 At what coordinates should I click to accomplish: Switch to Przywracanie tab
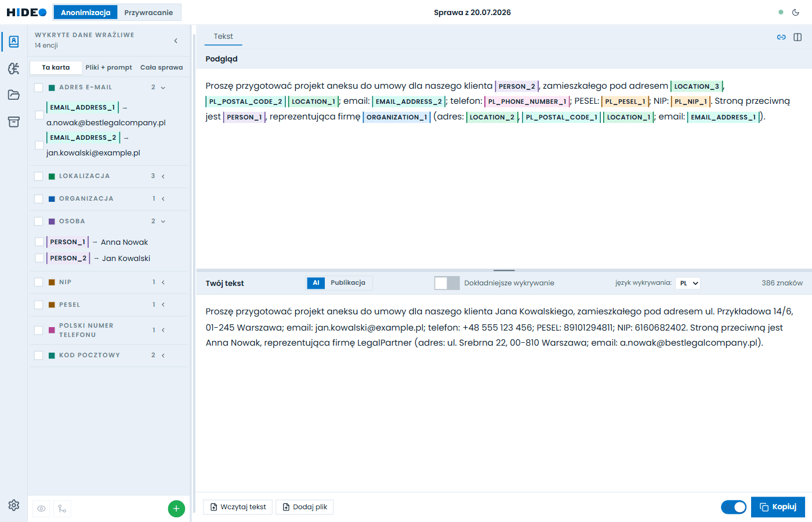(x=148, y=12)
